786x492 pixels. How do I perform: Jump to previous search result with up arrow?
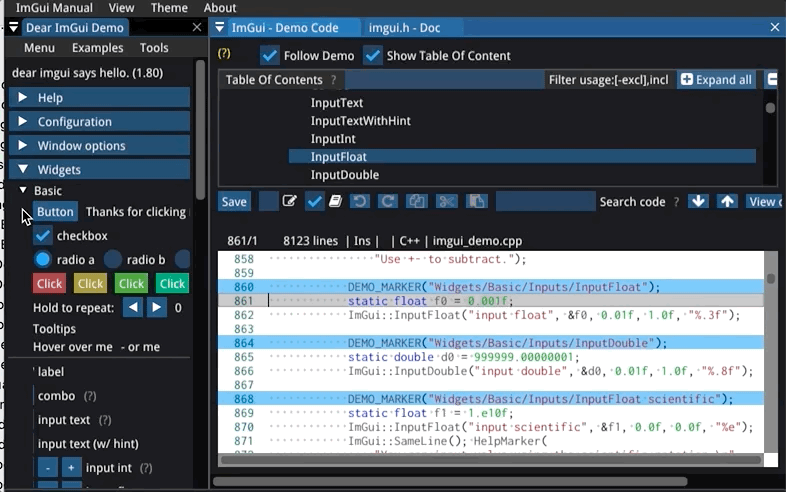click(x=727, y=202)
